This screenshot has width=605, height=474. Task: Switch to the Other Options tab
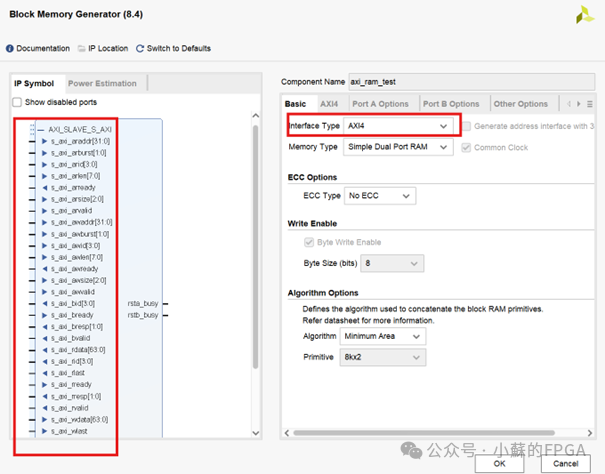[521, 104]
